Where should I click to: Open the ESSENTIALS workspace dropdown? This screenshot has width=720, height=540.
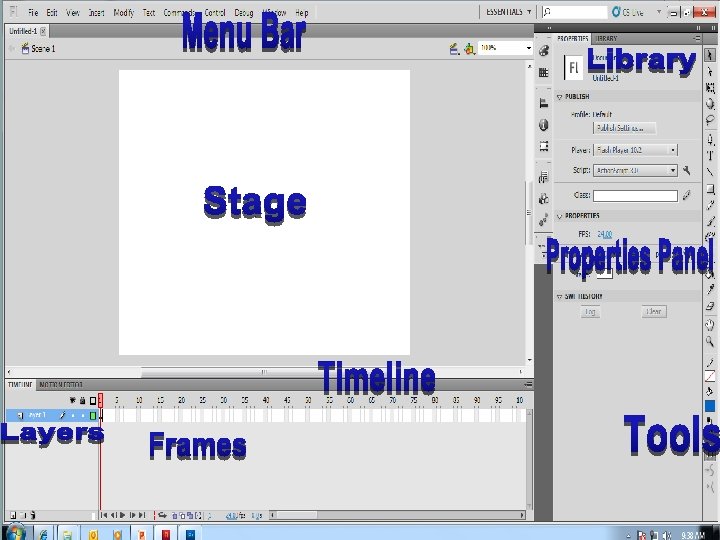pos(508,12)
